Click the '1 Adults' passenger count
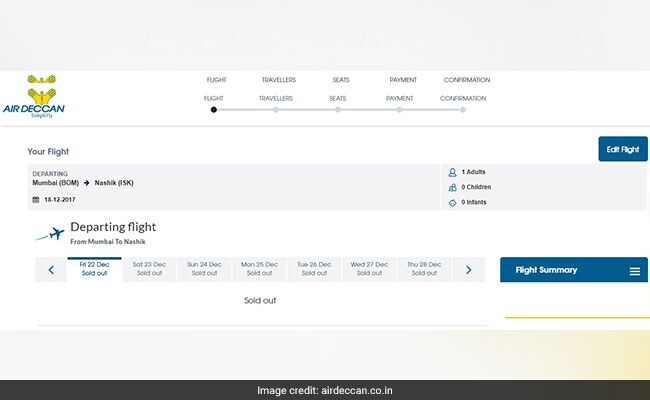The image size is (650, 400). (473, 172)
